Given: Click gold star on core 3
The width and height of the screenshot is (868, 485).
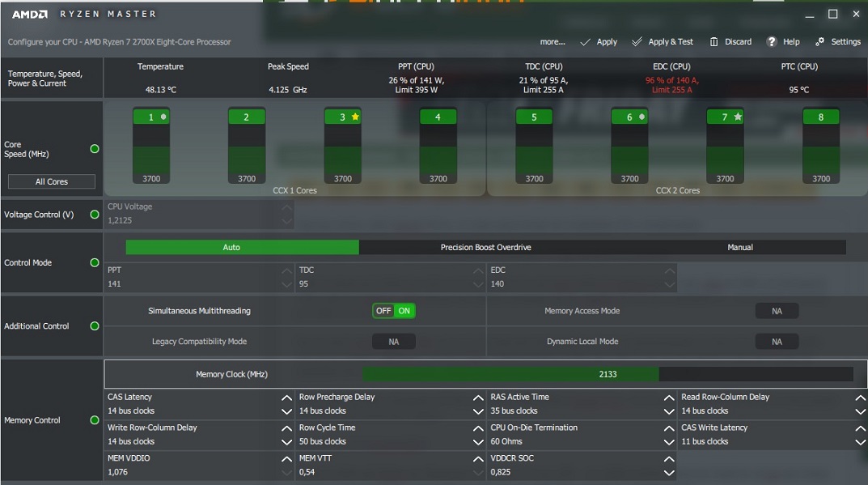Looking at the screenshot, I should [355, 117].
